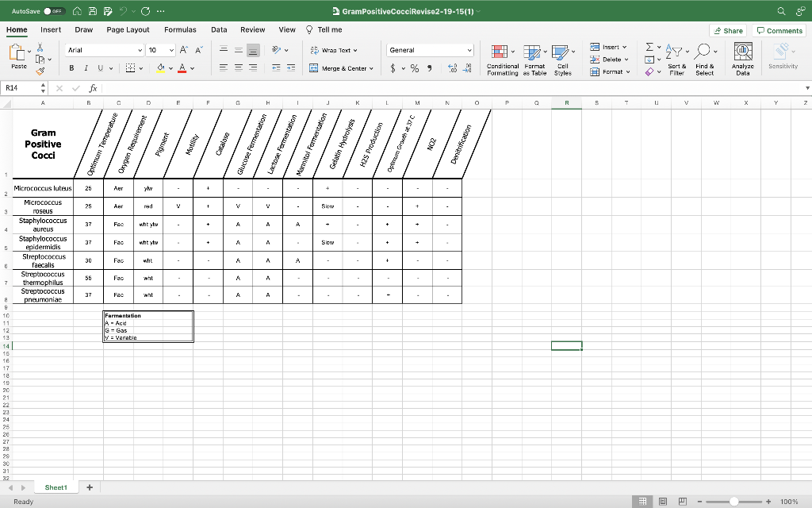Switch to the Insert tab

pos(51,29)
